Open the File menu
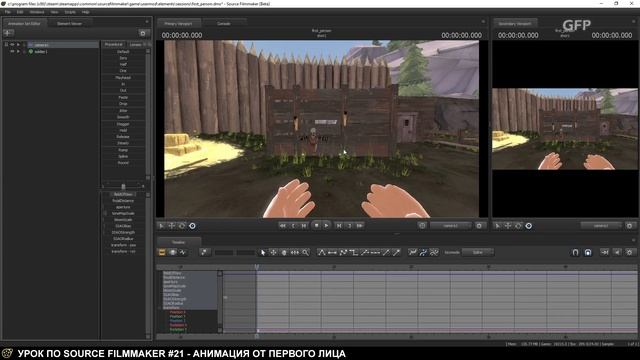 [7, 12]
